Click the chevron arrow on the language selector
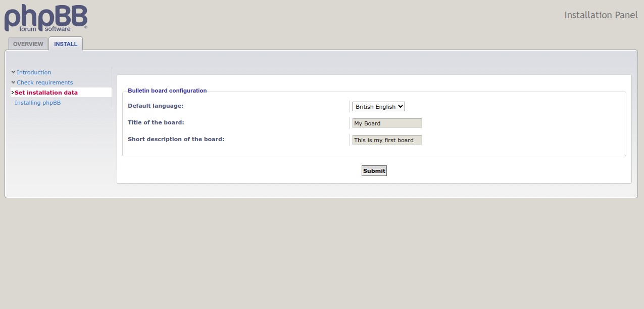The height and width of the screenshot is (309, 644). point(401,107)
